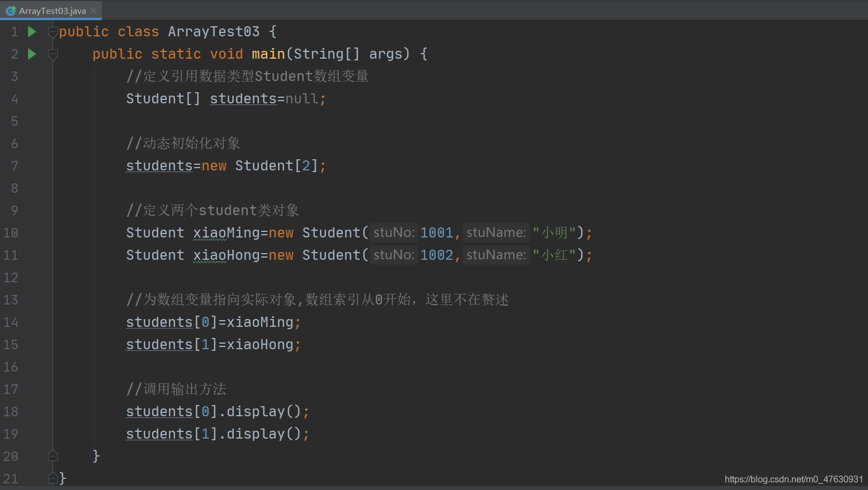Click the comment '//定义两个student类对象'

coord(213,211)
